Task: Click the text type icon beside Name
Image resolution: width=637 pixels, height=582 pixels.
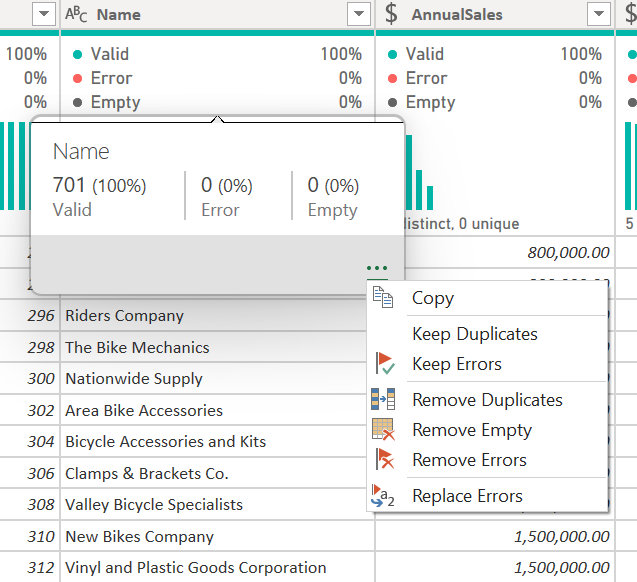Action: (x=76, y=14)
